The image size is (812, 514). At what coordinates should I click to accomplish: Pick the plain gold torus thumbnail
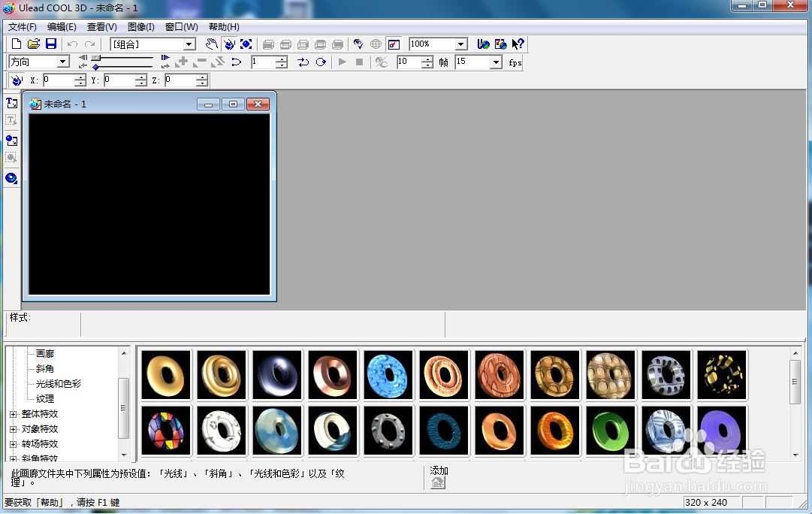166,375
